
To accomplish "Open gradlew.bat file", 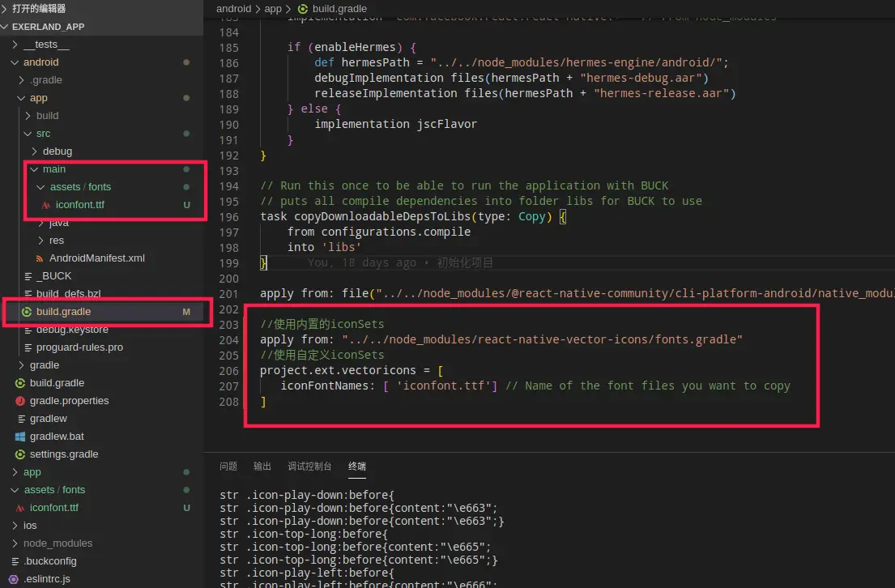I will point(57,437).
